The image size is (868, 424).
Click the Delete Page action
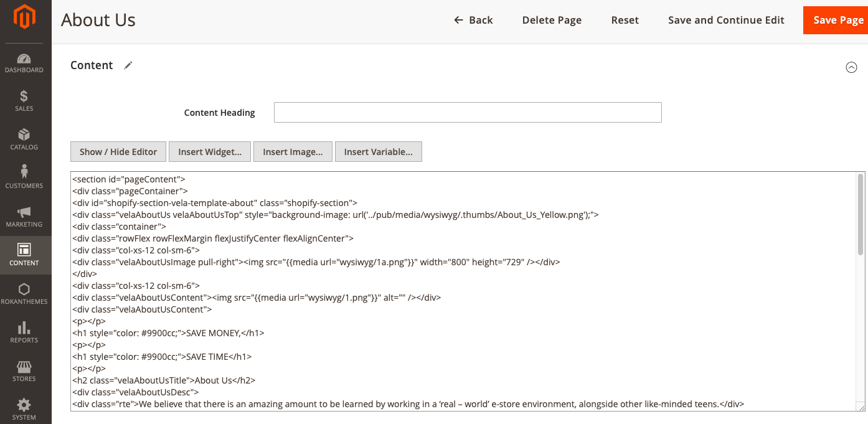[552, 20]
